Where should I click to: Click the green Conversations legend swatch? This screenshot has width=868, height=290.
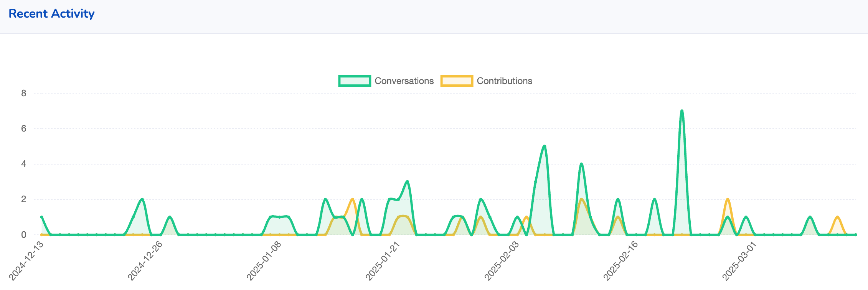point(354,81)
